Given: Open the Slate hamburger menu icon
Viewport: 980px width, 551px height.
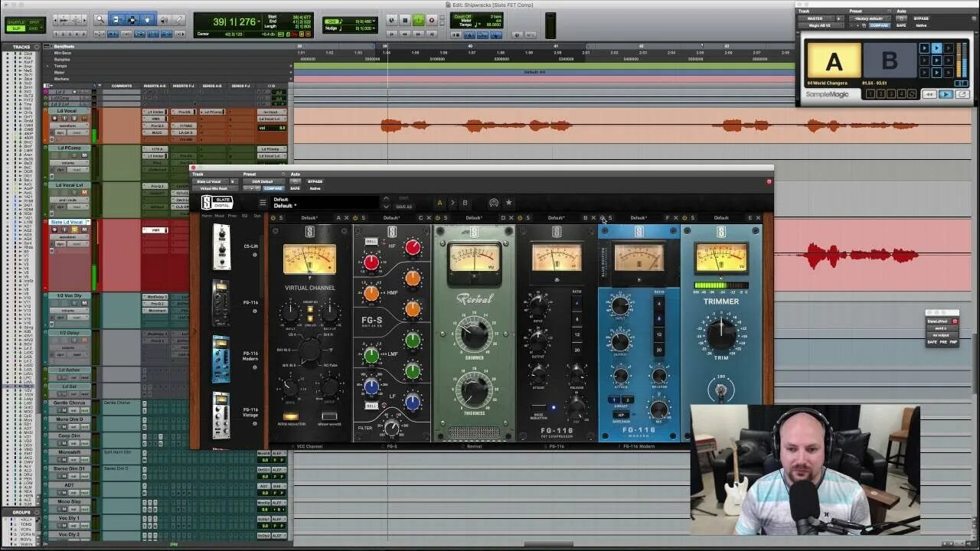Looking at the screenshot, I should pos(263,203).
